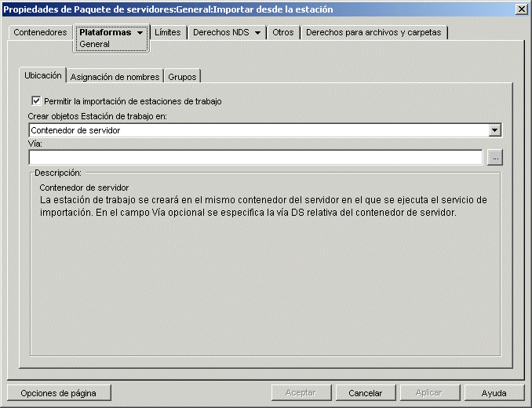Go to the Otros tab
Screen dimensions: 532x408
pyautogui.click(x=283, y=32)
